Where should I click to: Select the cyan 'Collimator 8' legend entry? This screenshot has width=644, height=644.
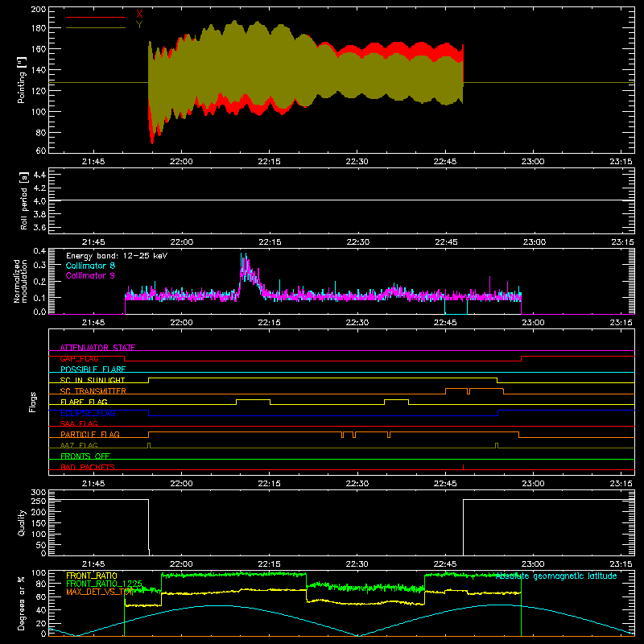[x=90, y=266]
